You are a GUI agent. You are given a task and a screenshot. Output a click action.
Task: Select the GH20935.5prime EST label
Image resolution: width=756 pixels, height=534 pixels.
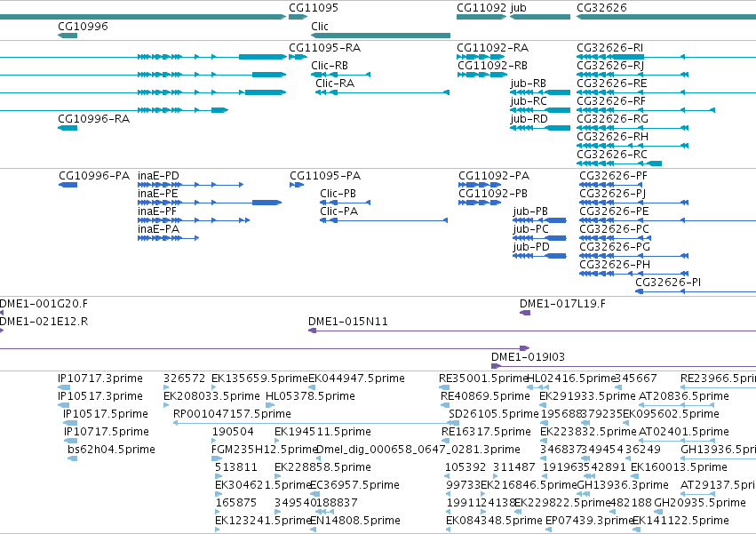click(x=700, y=503)
